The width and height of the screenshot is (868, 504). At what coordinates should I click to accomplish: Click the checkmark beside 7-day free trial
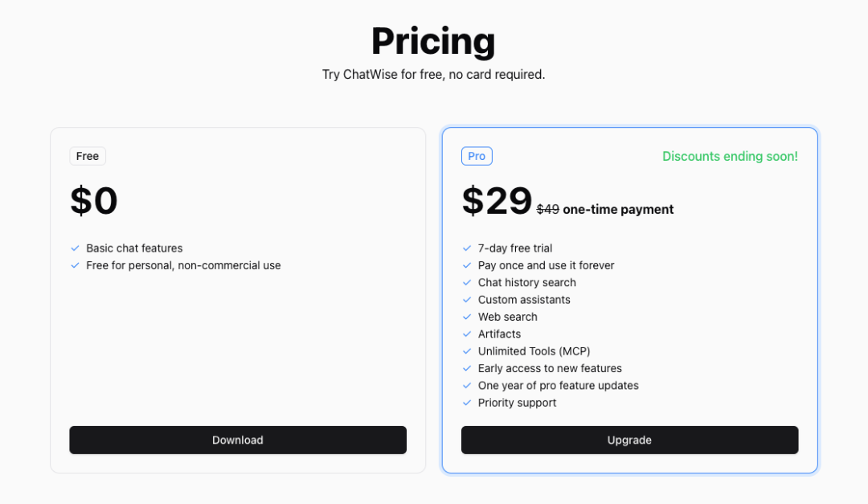(467, 248)
